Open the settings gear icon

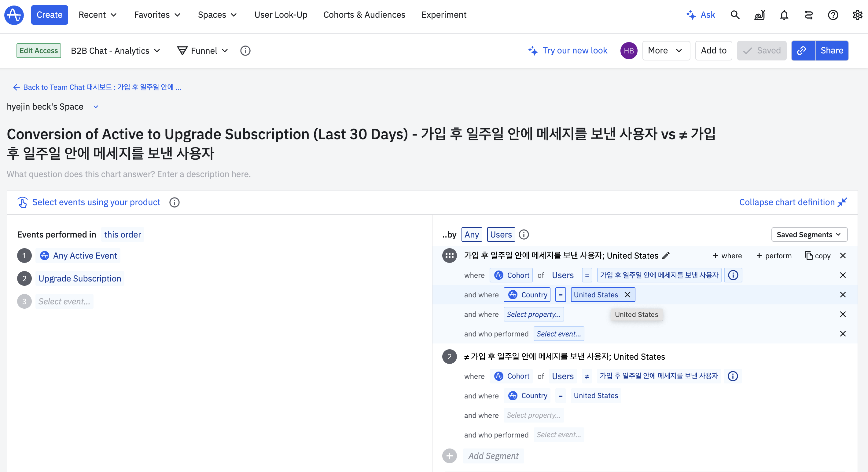click(857, 15)
